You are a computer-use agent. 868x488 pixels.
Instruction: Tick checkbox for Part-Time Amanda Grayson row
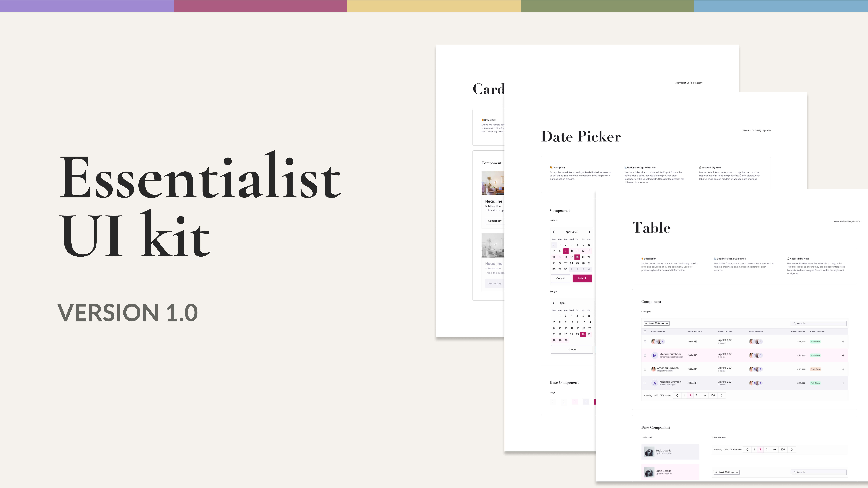pos(645,369)
